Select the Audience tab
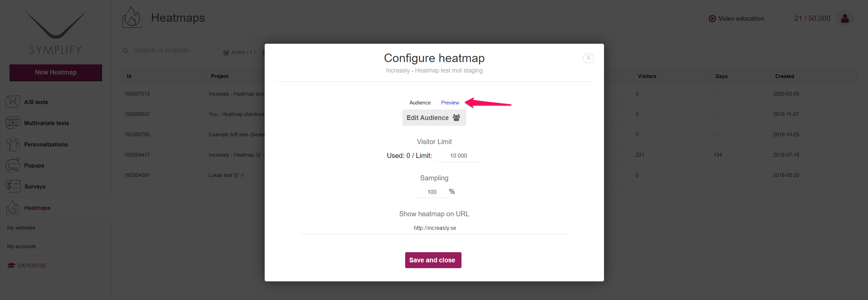 [x=420, y=103]
